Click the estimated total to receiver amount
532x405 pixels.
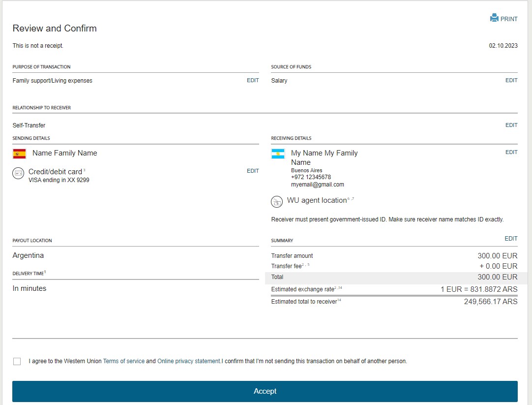point(490,302)
